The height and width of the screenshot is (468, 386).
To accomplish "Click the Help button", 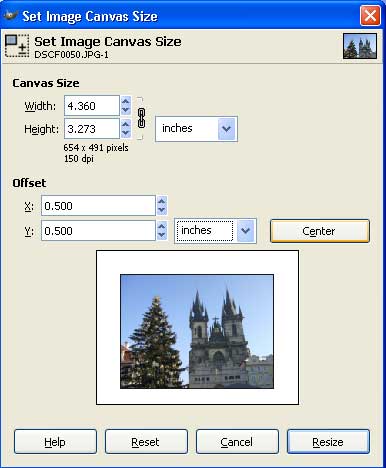I will [55, 442].
